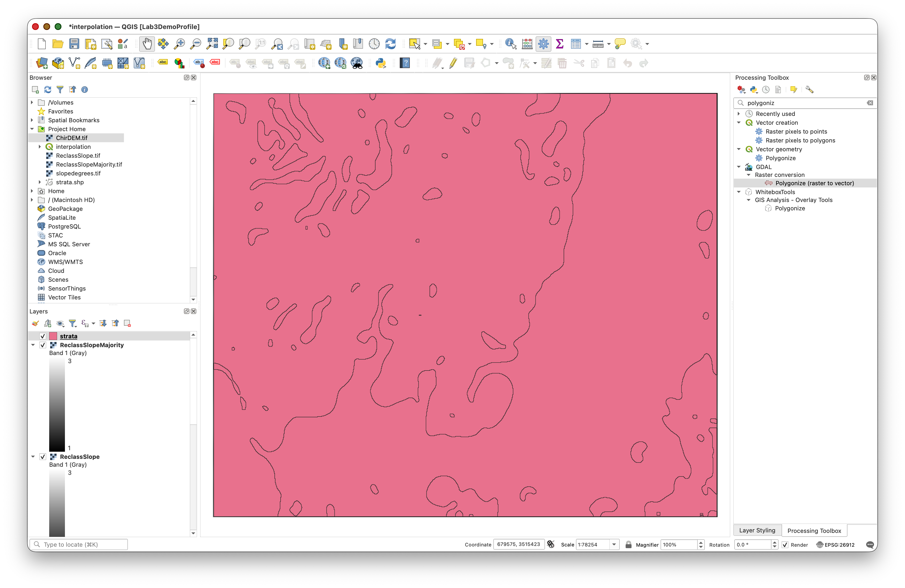Click the Zoom Full extent icon
The height and width of the screenshot is (588, 905).
(212, 44)
